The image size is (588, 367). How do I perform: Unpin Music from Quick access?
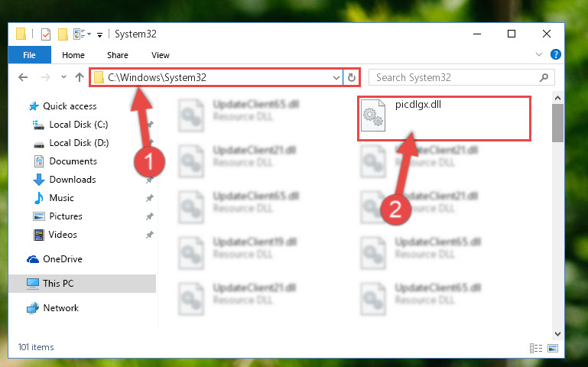pyautogui.click(x=150, y=198)
